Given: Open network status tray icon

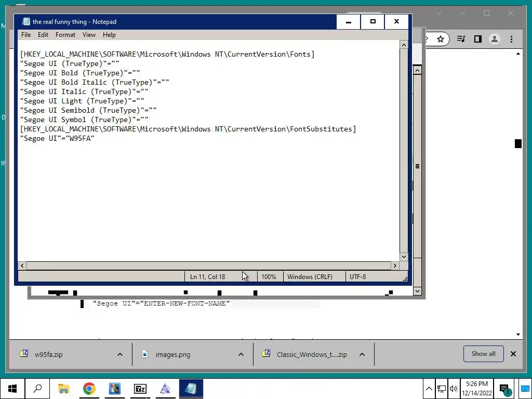Looking at the screenshot, I should coord(441,389).
